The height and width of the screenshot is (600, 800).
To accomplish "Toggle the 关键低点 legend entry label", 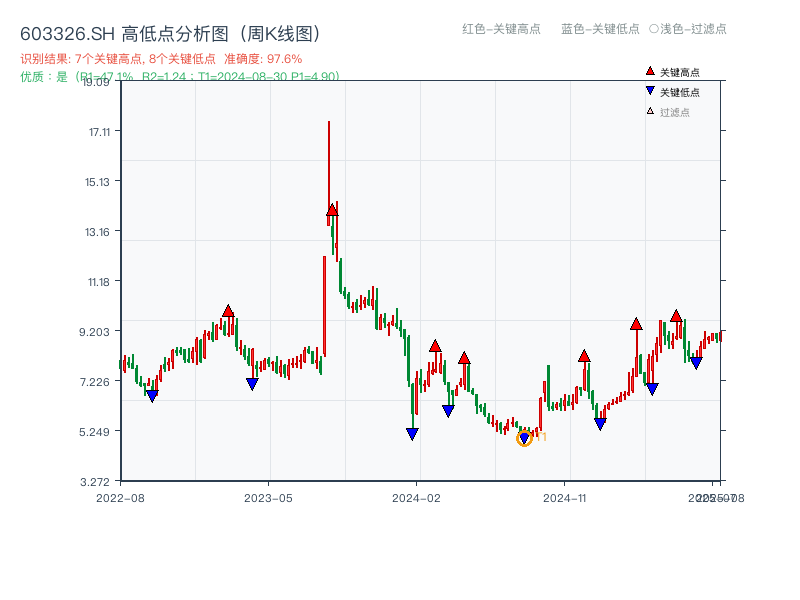I will click(680, 92).
